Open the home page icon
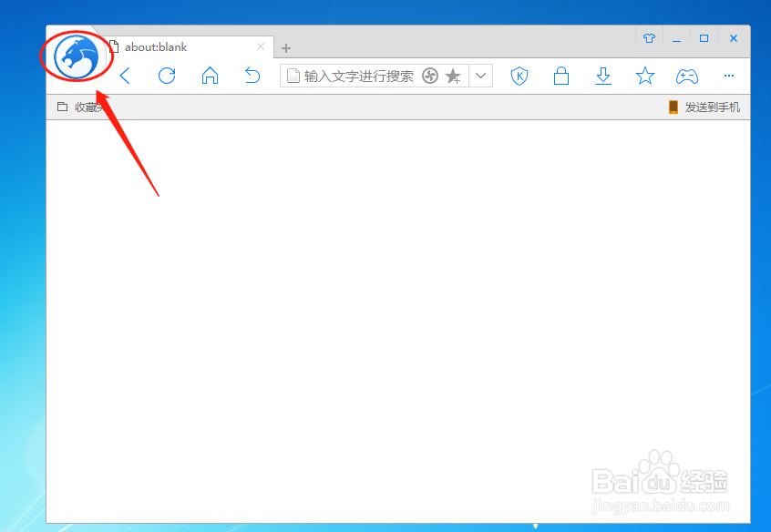This screenshot has width=771, height=532. [x=210, y=76]
